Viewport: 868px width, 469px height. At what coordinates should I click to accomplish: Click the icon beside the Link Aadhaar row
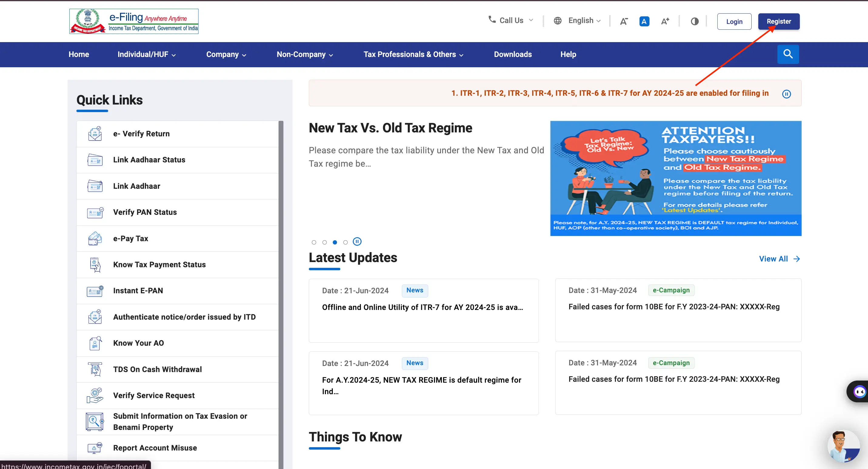[x=95, y=186]
